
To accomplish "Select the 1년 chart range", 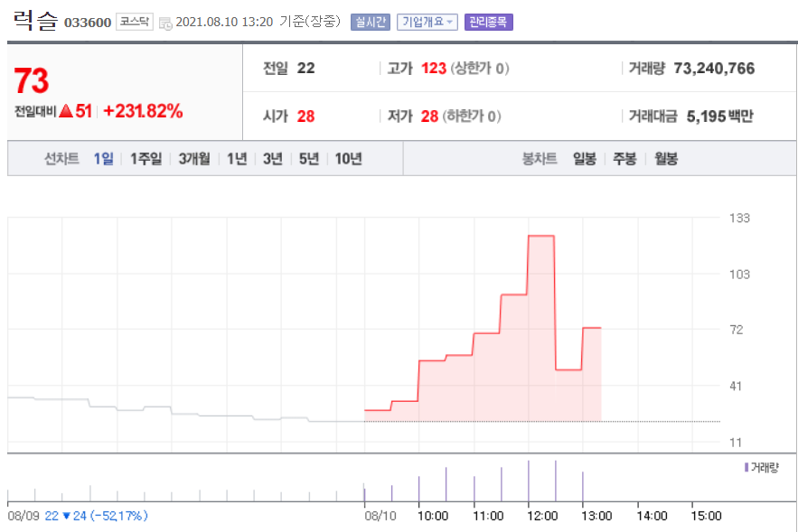I will (x=237, y=159).
